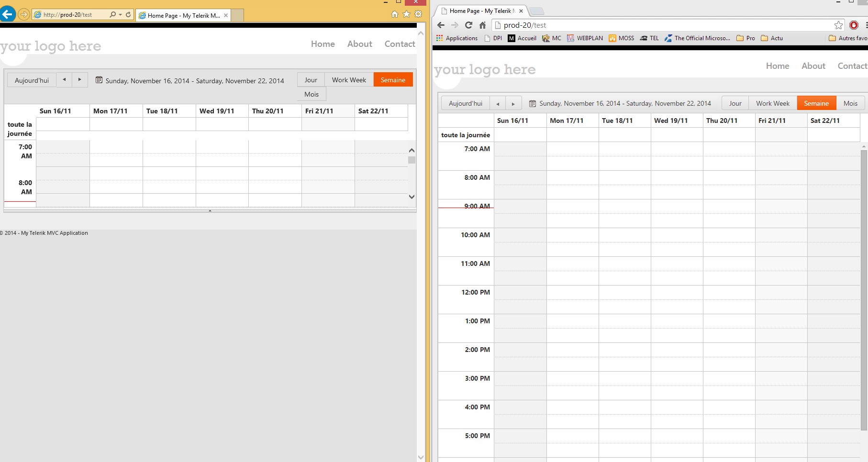The width and height of the screenshot is (868, 462).
Task: Click the Chrome scheduler vertical scrollbar
Action: (x=864, y=289)
